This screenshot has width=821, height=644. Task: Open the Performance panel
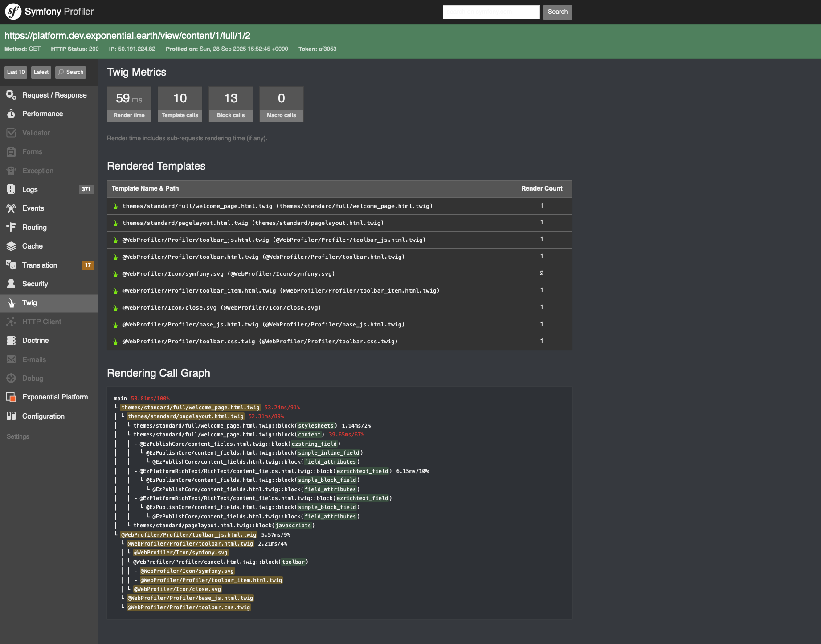pyautogui.click(x=42, y=114)
